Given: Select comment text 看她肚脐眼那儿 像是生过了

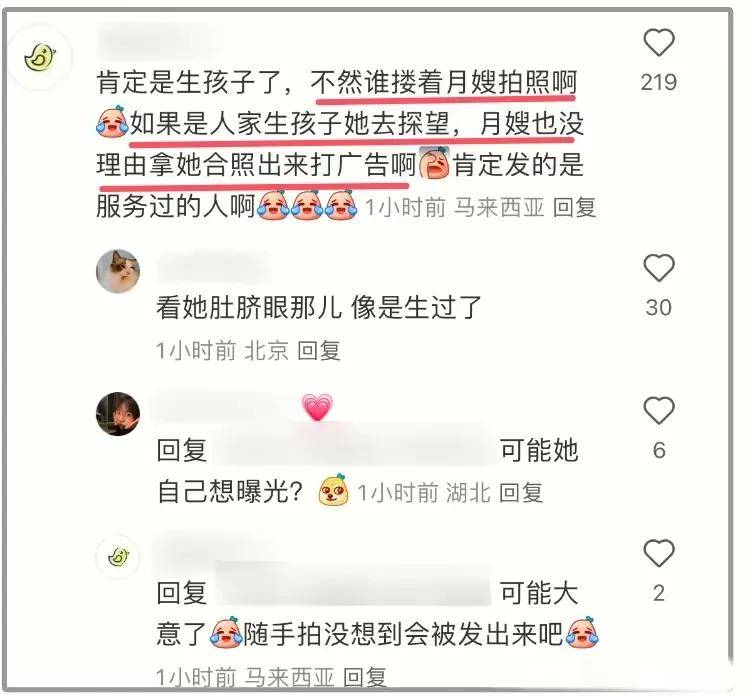Looking at the screenshot, I should coord(319,307).
